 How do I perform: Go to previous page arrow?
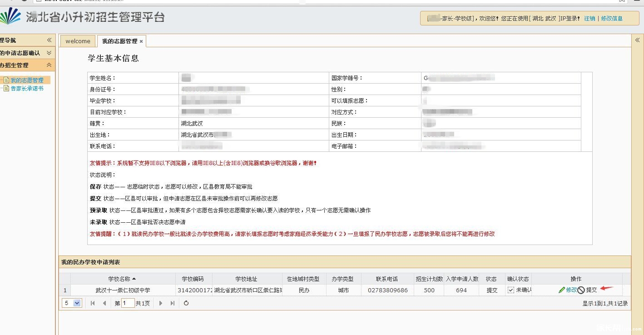click(104, 303)
